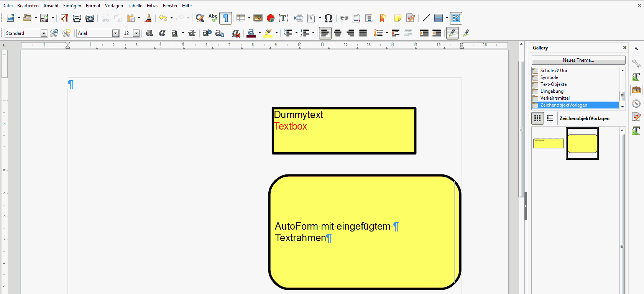This screenshot has width=644, height=294.
Task: Click the Print icon
Action: click(x=77, y=18)
